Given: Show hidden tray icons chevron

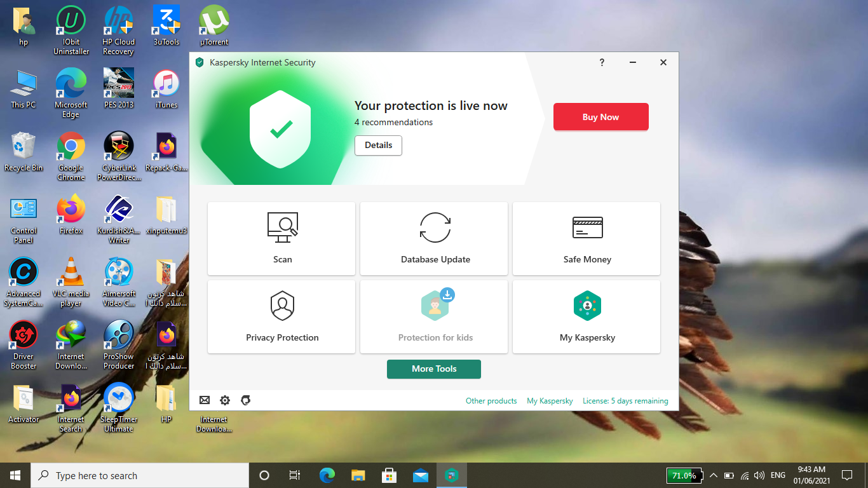Looking at the screenshot, I should 713,475.
